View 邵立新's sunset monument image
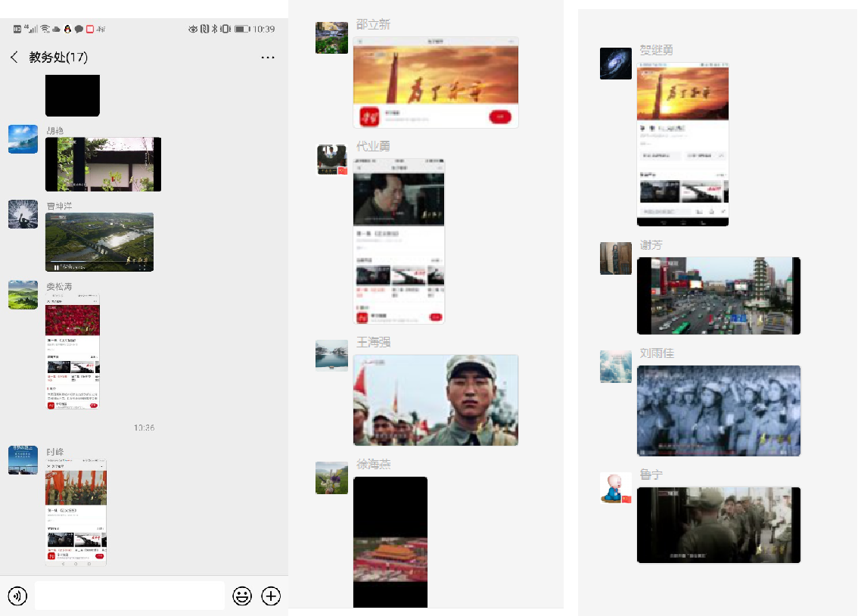Viewport: 858px width, 616px height. point(436,82)
